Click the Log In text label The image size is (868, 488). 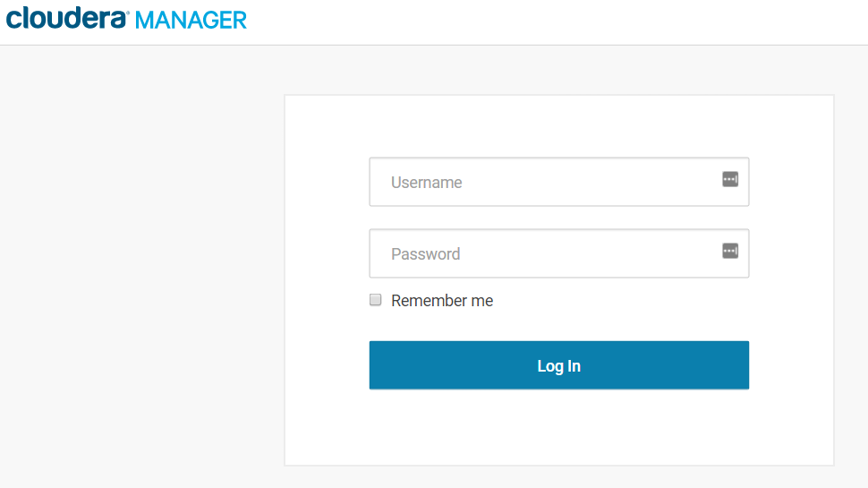pyautogui.click(x=558, y=365)
